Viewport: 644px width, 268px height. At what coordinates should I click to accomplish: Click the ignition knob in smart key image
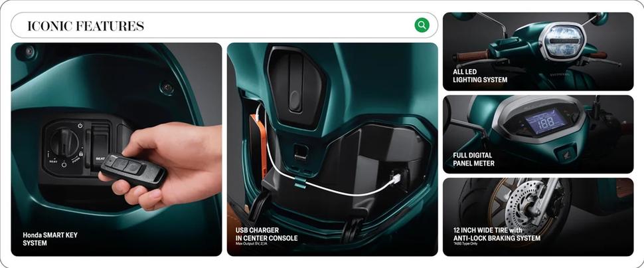(x=64, y=142)
